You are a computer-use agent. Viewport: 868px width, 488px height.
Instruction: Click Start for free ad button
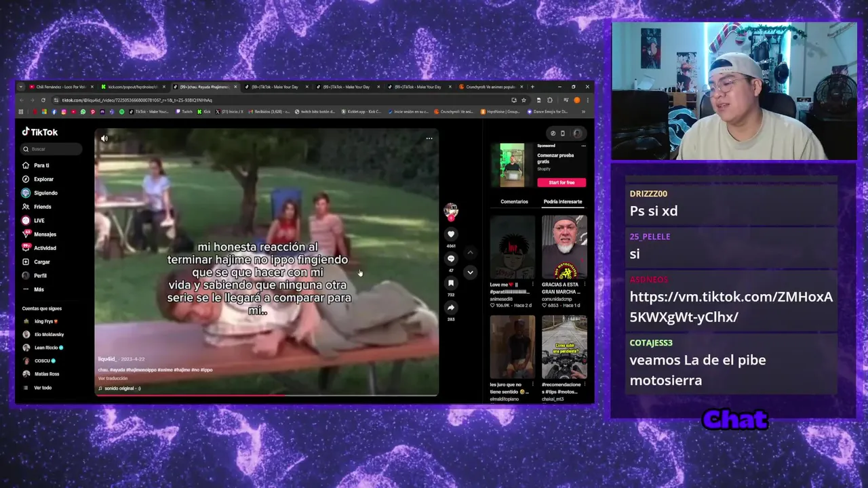[x=561, y=182]
